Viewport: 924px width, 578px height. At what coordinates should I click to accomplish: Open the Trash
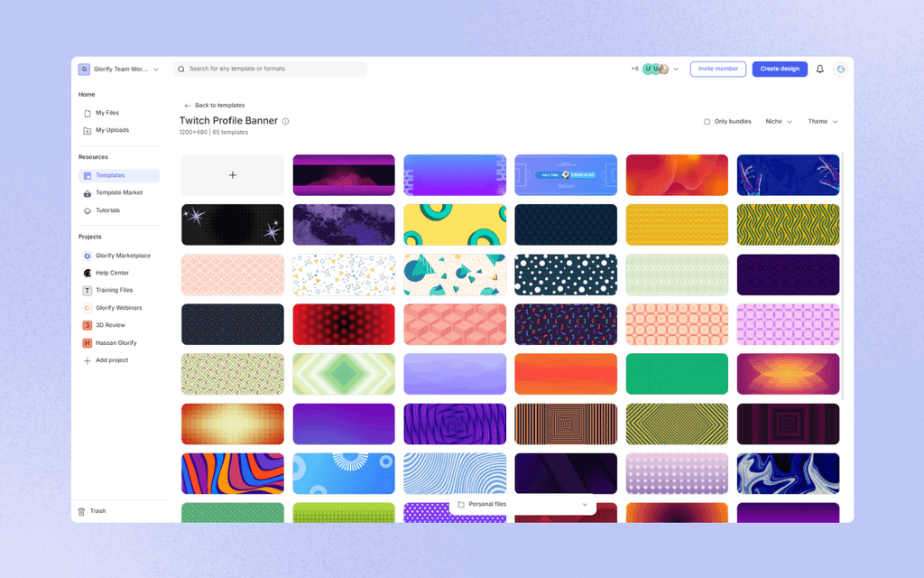[x=96, y=510]
